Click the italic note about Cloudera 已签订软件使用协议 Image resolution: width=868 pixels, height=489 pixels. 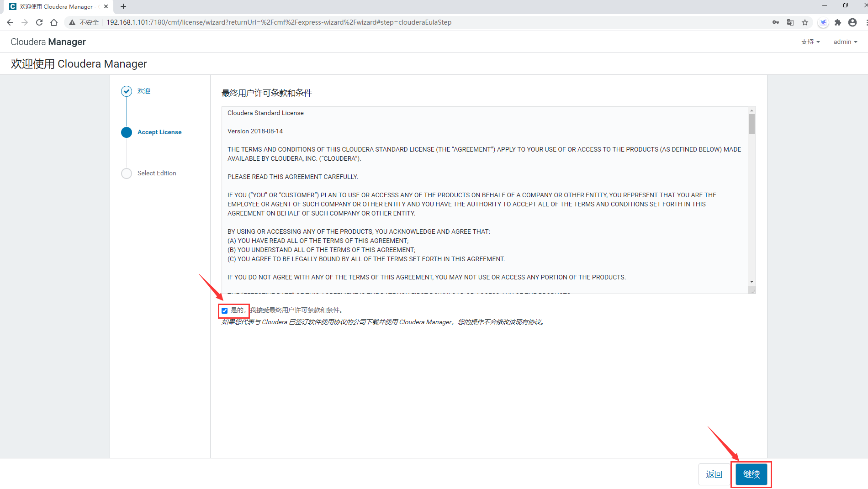pyautogui.click(x=384, y=322)
